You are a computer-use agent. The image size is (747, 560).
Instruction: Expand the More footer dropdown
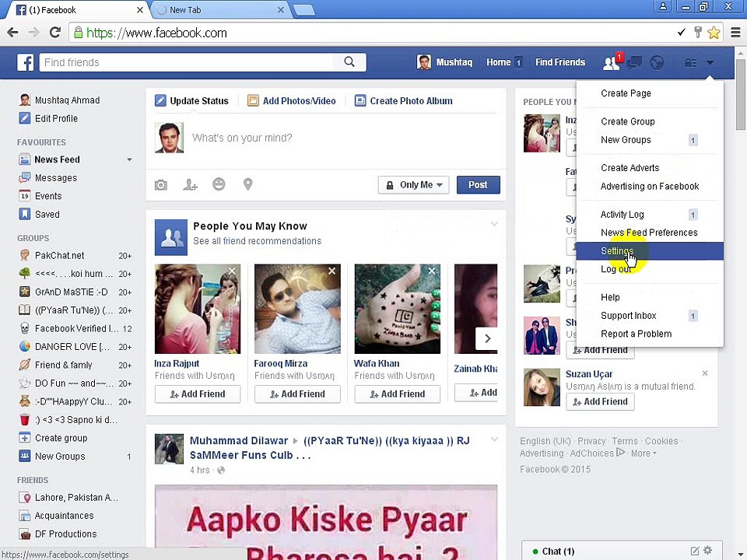(x=644, y=453)
